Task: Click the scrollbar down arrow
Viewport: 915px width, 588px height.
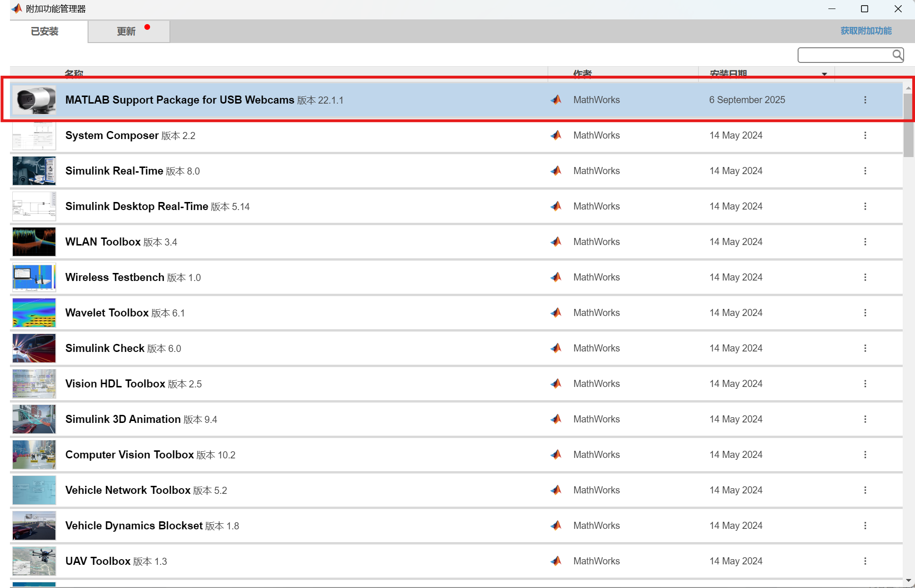Action: click(x=908, y=580)
